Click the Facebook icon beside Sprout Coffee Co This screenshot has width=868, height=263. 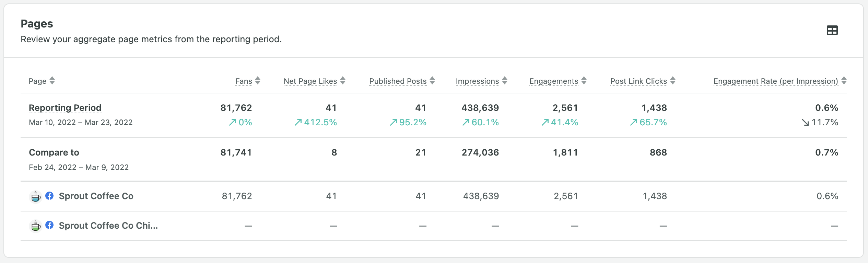click(49, 196)
